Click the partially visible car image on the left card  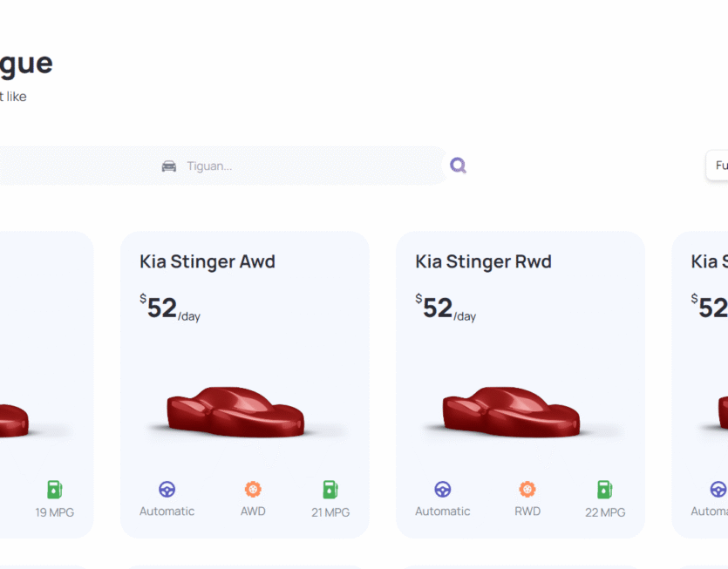tap(13, 420)
